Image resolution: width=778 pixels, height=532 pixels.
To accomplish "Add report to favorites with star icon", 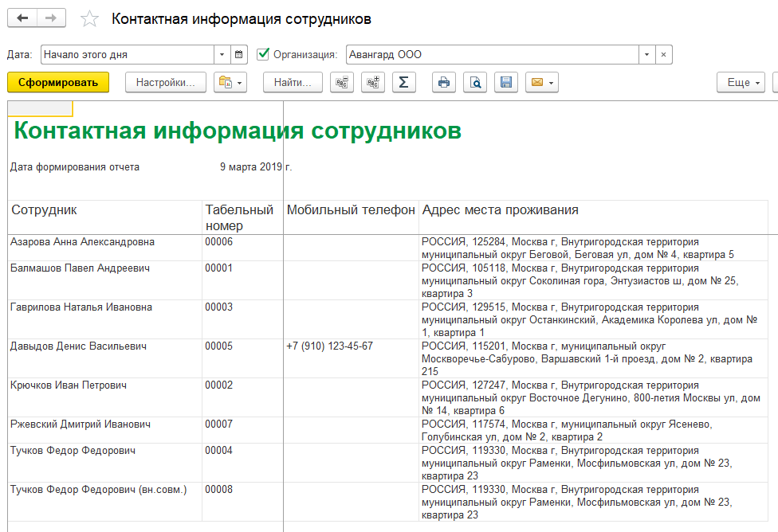I will [90, 19].
